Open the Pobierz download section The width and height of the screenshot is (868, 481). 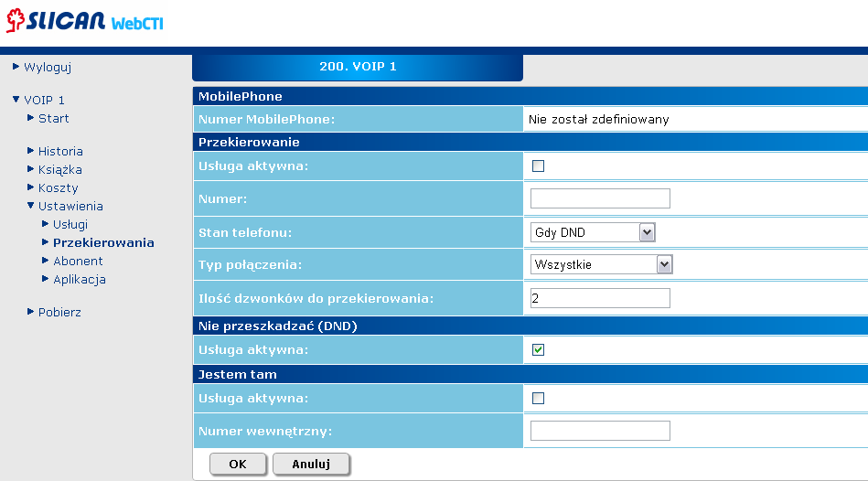[59, 312]
